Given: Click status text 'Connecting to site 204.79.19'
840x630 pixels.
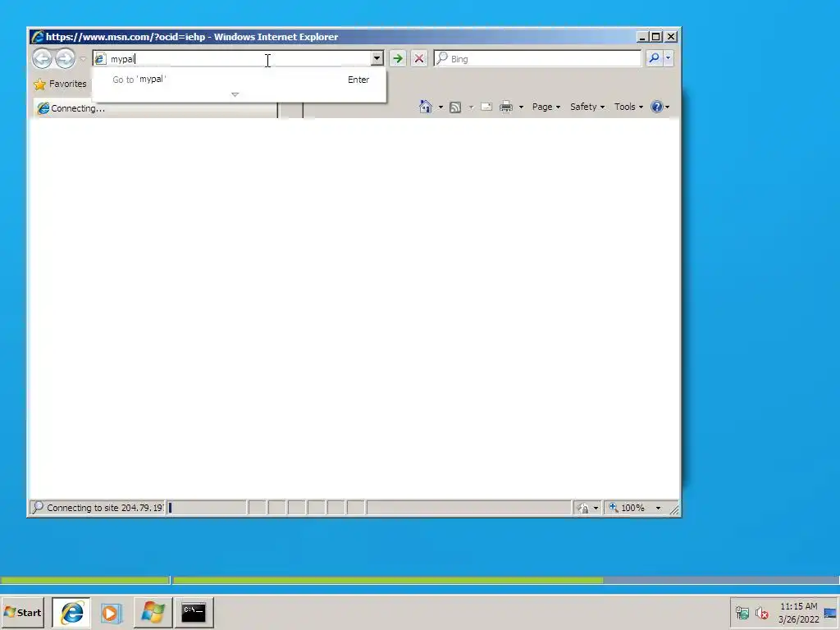Looking at the screenshot, I should tap(104, 507).
